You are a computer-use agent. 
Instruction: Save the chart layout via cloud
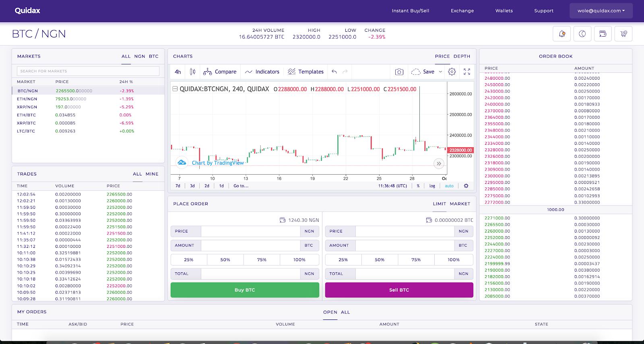point(423,72)
